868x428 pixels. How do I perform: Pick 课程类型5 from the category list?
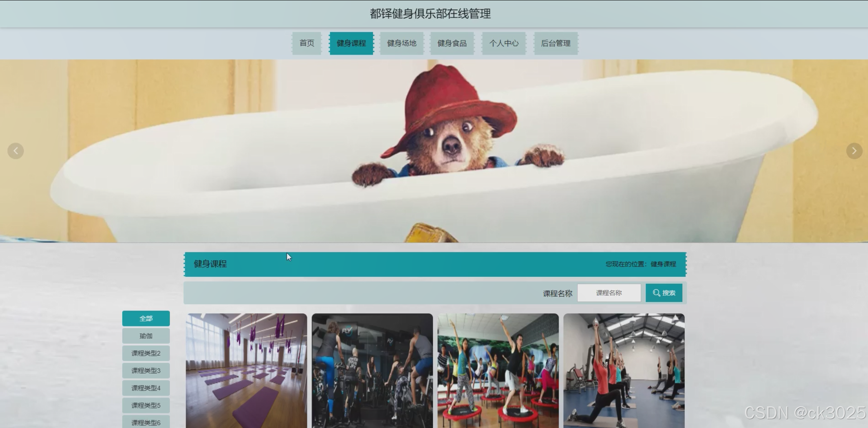tap(146, 405)
